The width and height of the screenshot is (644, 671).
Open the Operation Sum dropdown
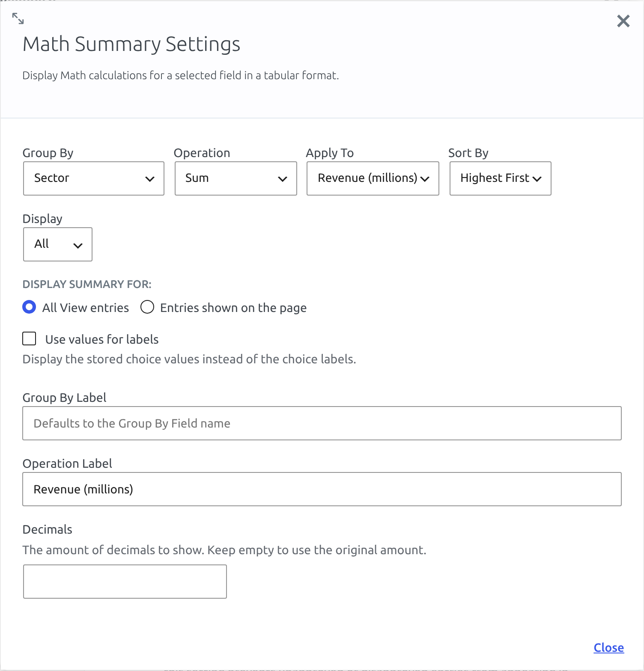(236, 178)
